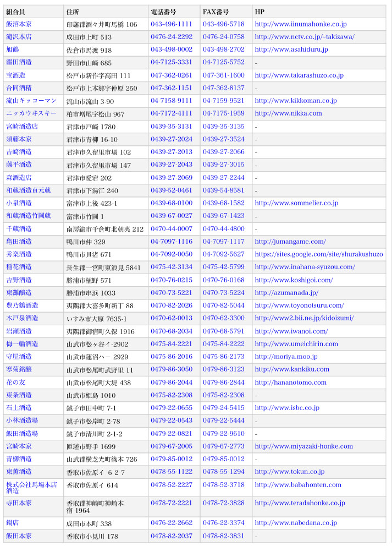Open the sites.google.com shurakushuzo link
Viewport: 392px width, 546px height.
(319, 254)
